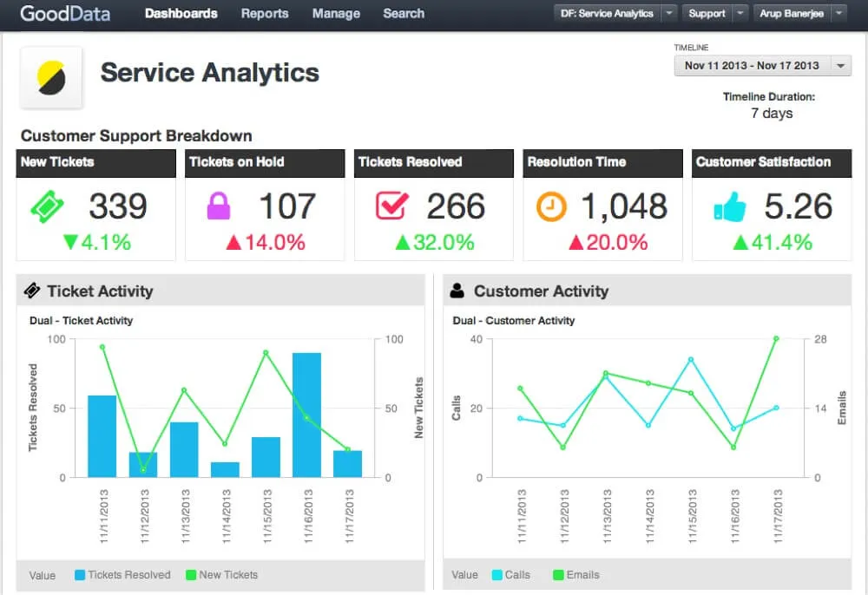Toggle the New Tickets legend entry
This screenshot has width=868, height=595.
click(x=222, y=575)
